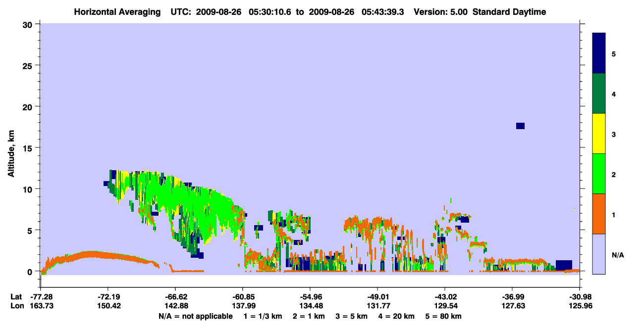Click the latitude value -49.01

tap(377, 297)
